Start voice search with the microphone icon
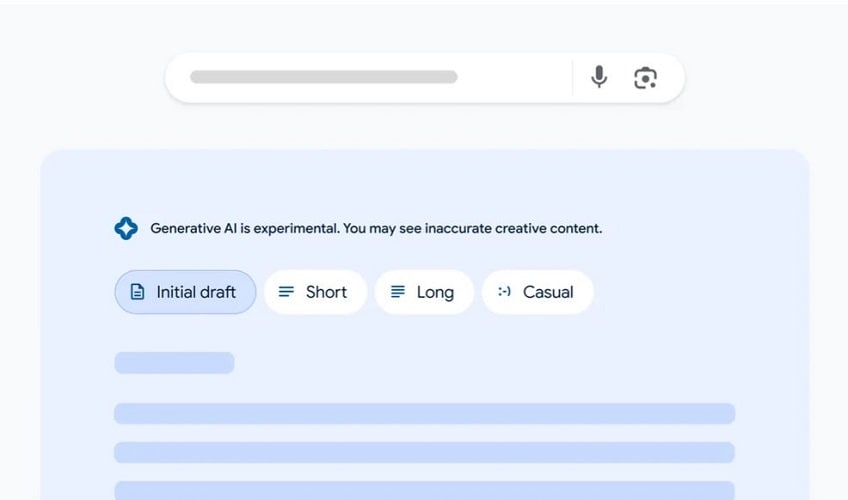Image resolution: width=848 pixels, height=500 pixels. pyautogui.click(x=599, y=77)
